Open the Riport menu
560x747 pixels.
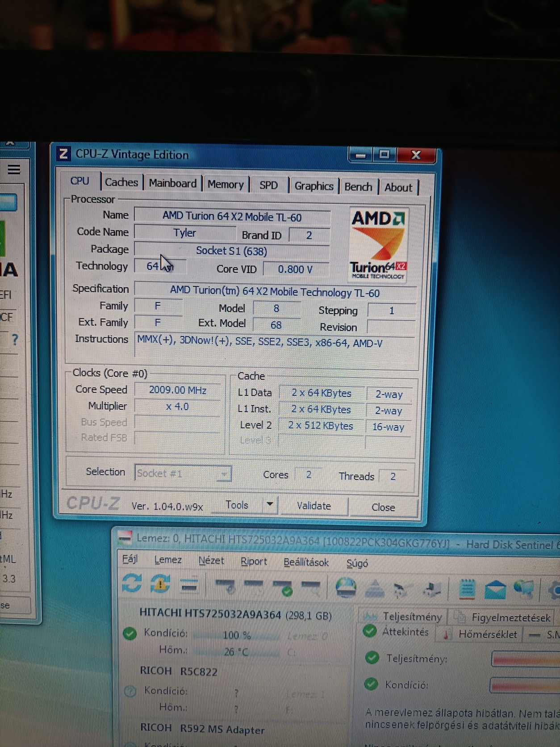(x=254, y=562)
